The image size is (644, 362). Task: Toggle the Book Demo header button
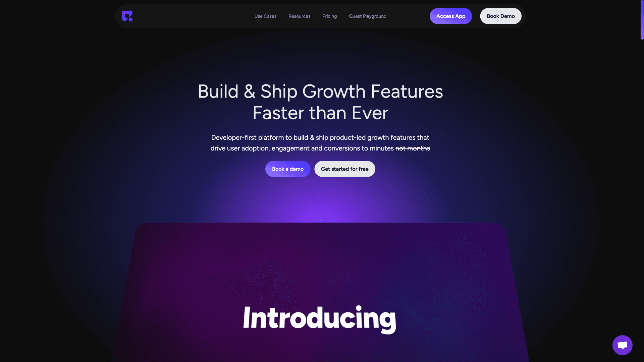pyautogui.click(x=501, y=16)
